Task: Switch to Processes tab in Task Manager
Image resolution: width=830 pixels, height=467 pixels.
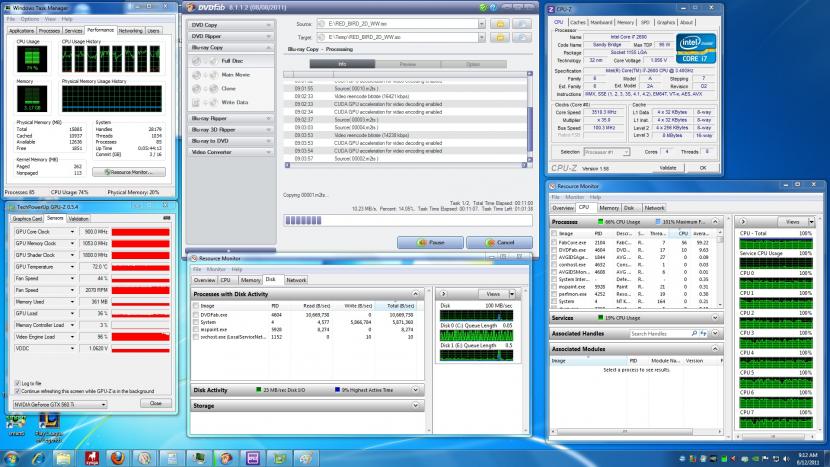Action: coord(49,31)
